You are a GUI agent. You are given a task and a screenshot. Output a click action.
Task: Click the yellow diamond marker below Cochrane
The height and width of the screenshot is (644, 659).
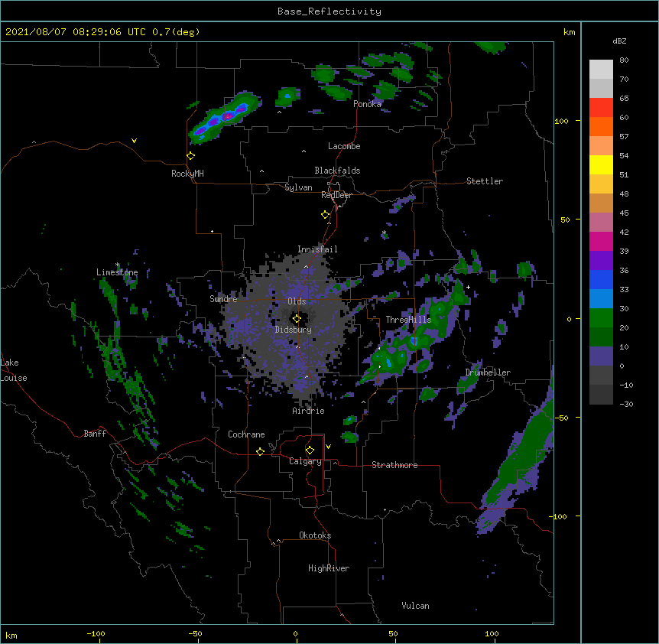click(260, 451)
